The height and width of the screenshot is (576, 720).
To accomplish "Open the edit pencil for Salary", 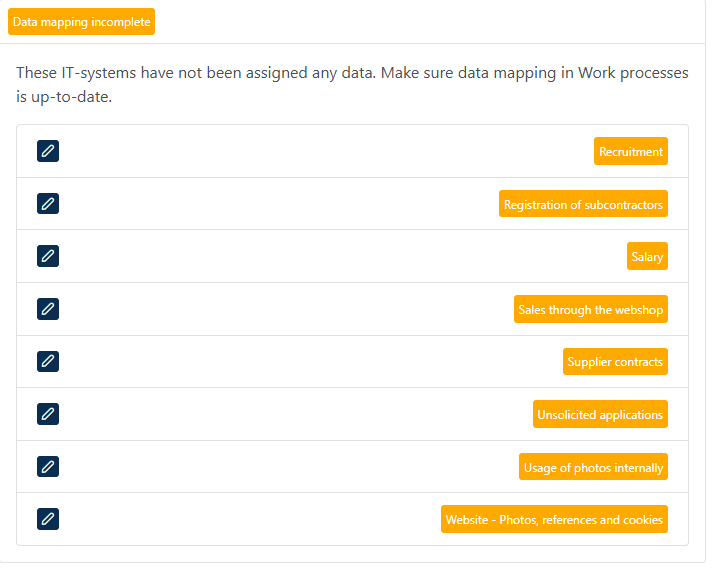I will [48, 256].
